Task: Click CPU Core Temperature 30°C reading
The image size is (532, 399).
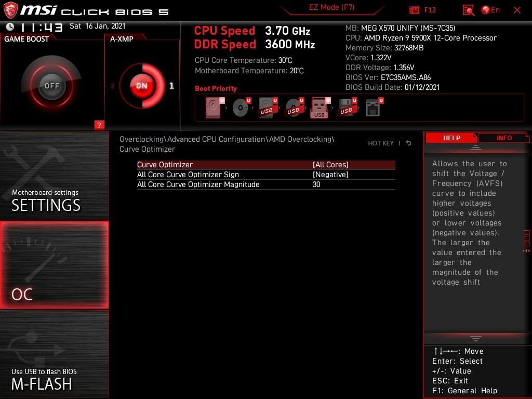Action: pos(243,60)
